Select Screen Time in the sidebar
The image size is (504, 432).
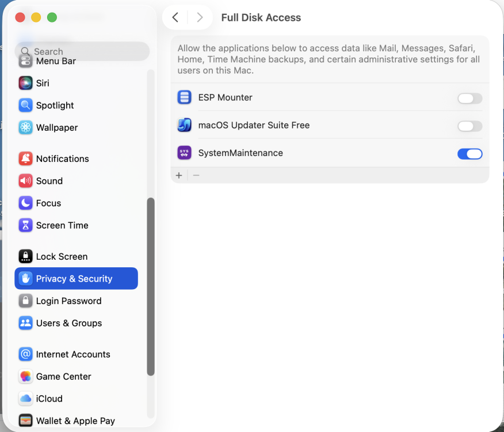(76, 225)
